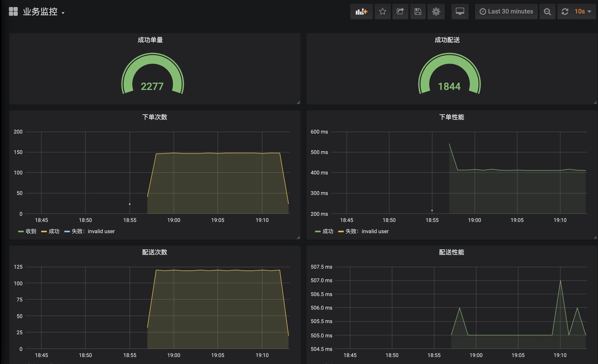Click the Add panel icon
The image size is (598, 364).
pos(361,11)
